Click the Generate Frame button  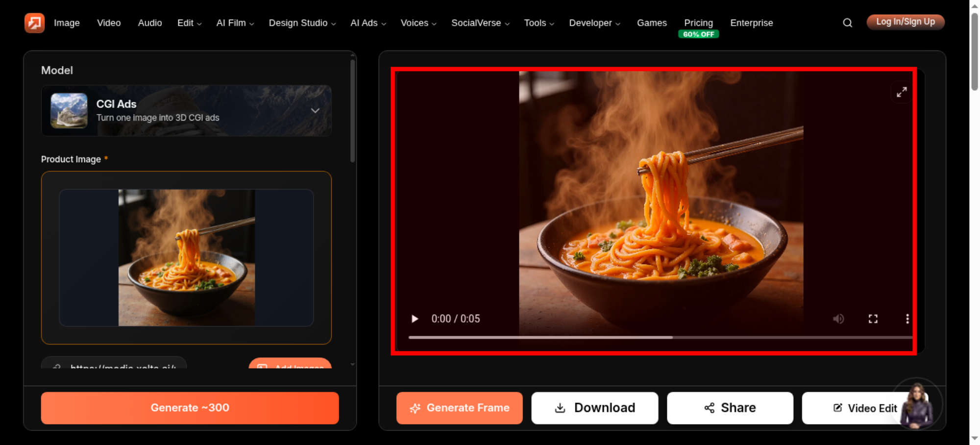460,408
